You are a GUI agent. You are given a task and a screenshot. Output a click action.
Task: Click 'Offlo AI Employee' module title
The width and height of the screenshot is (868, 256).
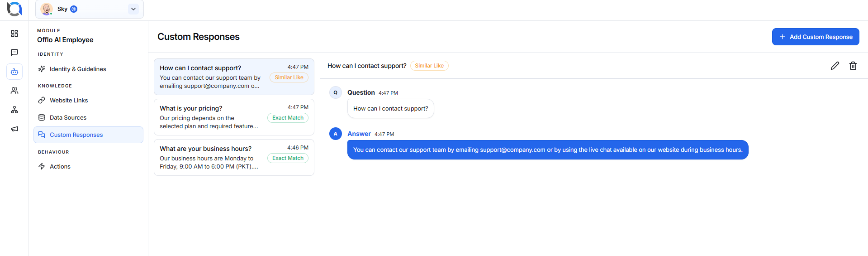pos(65,40)
